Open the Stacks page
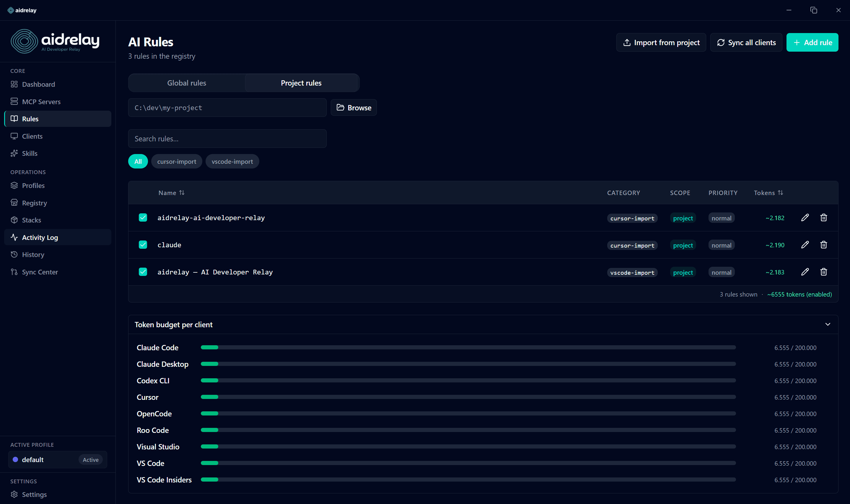This screenshot has width=850, height=504. point(57,220)
